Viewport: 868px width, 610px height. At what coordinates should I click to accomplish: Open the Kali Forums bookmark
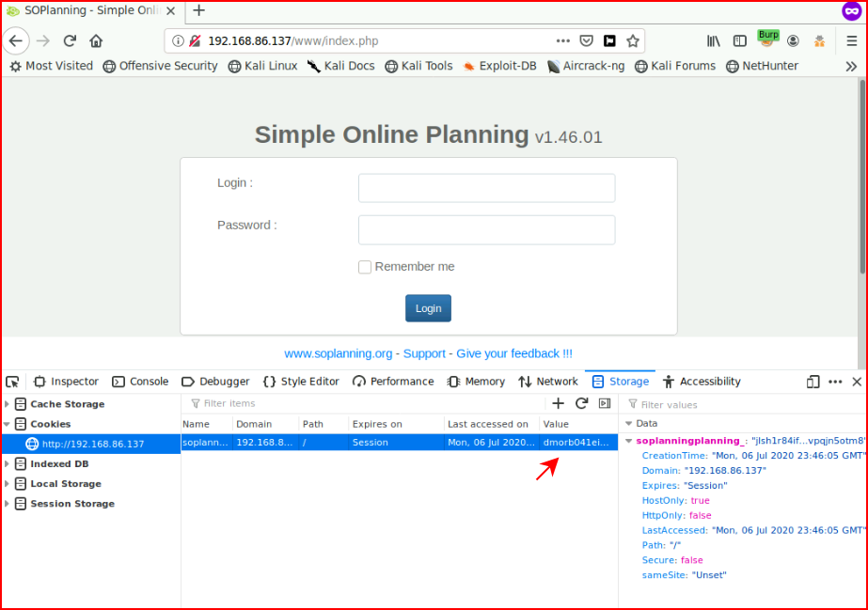click(x=675, y=66)
